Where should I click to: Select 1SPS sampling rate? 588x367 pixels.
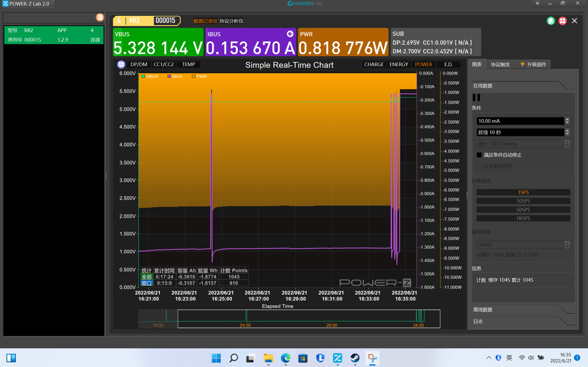click(523, 192)
